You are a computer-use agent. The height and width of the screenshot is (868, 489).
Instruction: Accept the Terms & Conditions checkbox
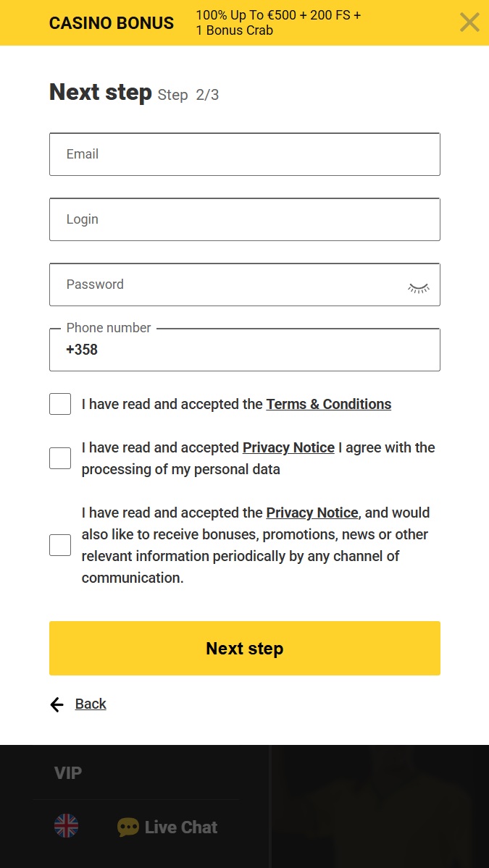point(60,403)
